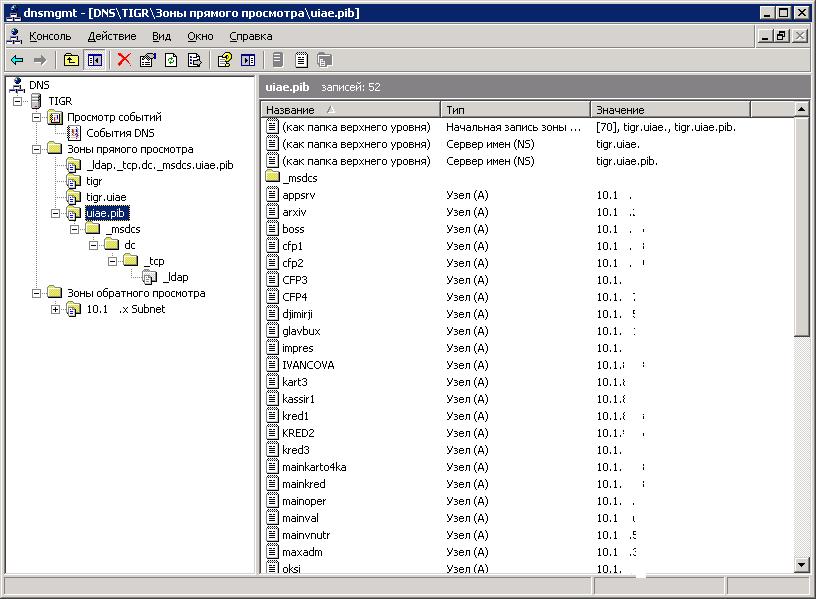Click the Back arrow toolbar button

(17, 60)
